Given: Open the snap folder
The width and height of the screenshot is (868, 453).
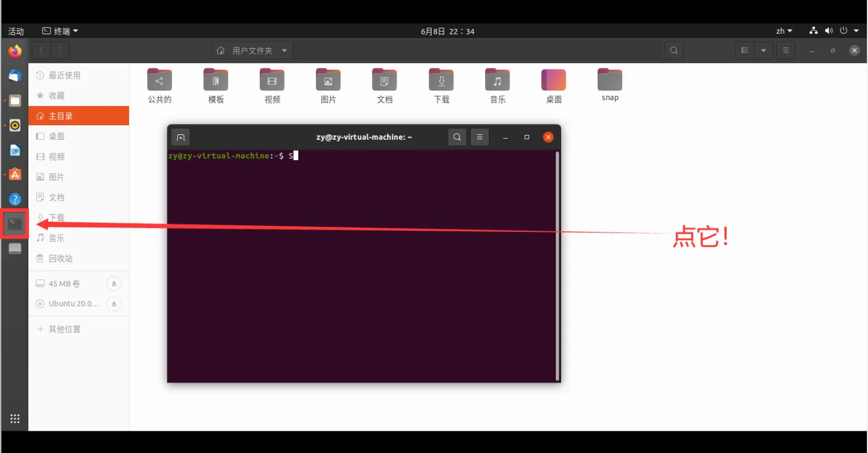Looking at the screenshot, I should (x=610, y=85).
